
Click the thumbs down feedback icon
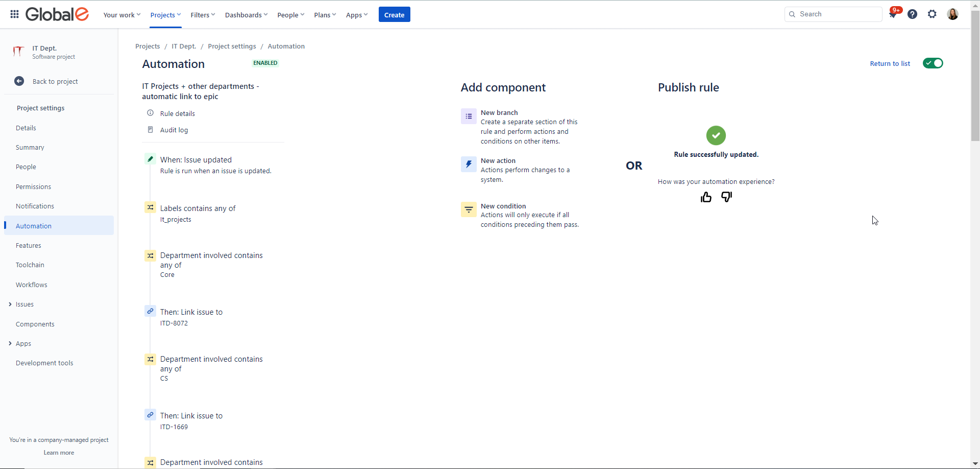726,197
